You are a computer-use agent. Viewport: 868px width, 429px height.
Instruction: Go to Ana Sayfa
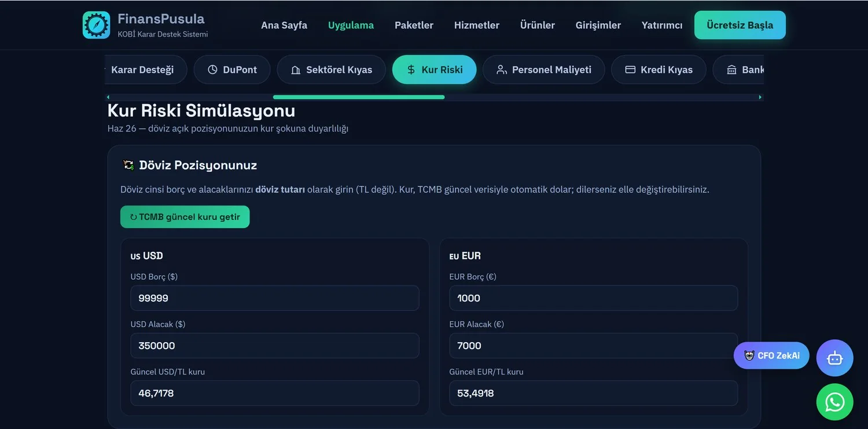tap(284, 25)
